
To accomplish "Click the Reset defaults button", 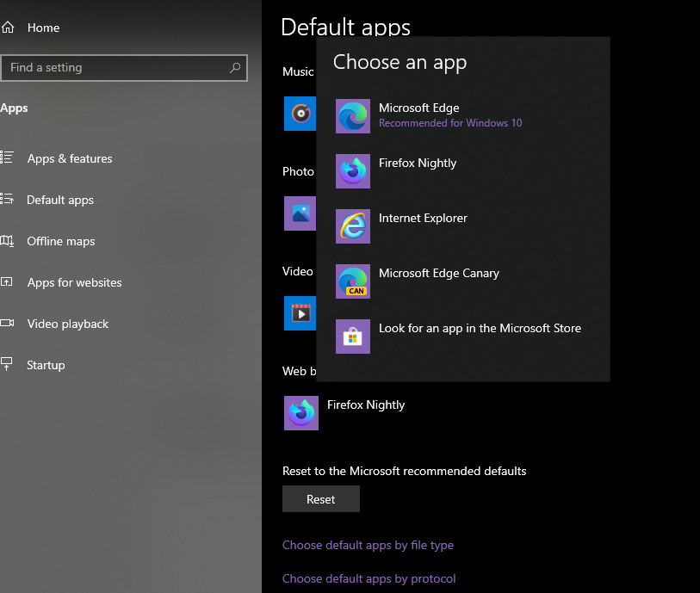I will tap(321, 499).
